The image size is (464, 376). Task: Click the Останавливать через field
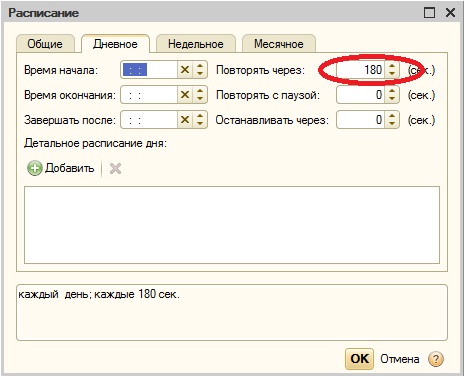(x=361, y=120)
